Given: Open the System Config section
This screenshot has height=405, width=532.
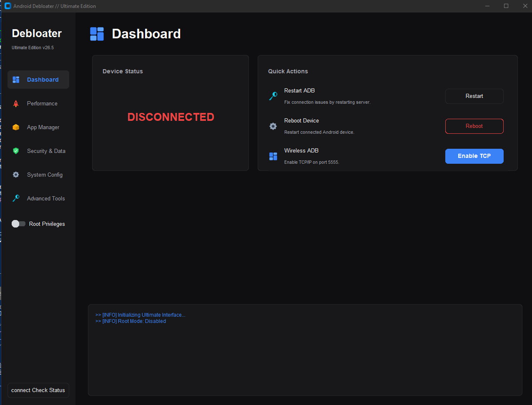Looking at the screenshot, I should 38,175.
